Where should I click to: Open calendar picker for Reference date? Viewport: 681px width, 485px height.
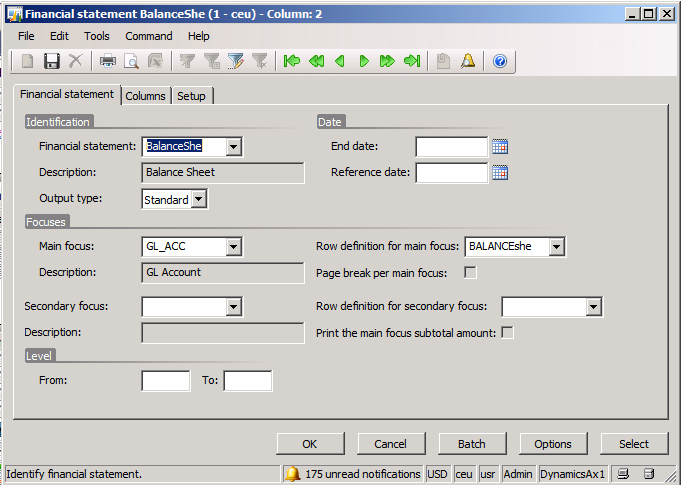(x=500, y=173)
